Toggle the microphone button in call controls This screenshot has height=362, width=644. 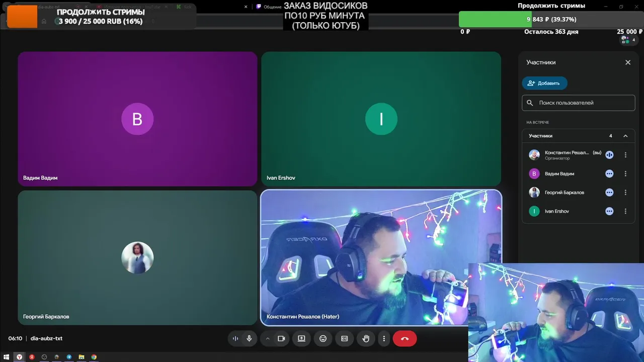tap(249, 338)
